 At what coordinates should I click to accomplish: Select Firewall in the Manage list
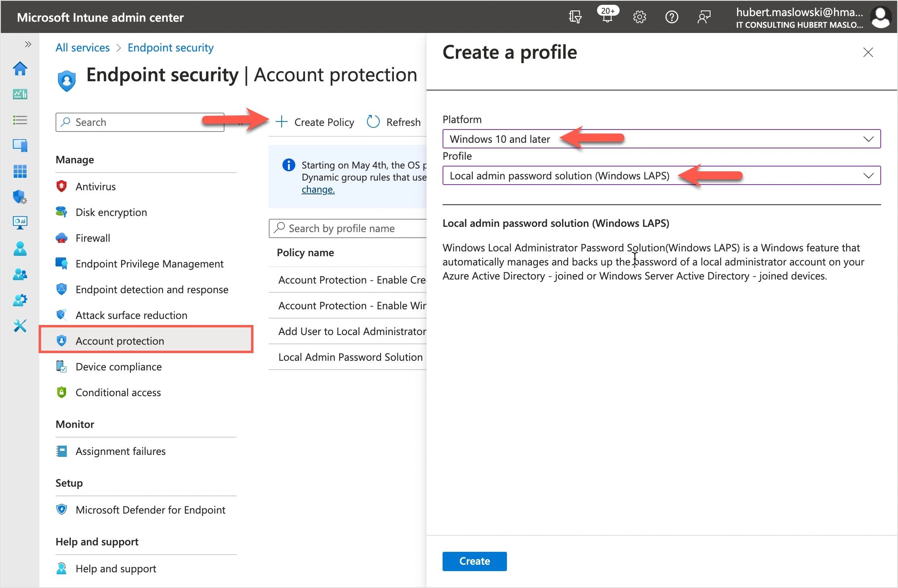point(93,238)
